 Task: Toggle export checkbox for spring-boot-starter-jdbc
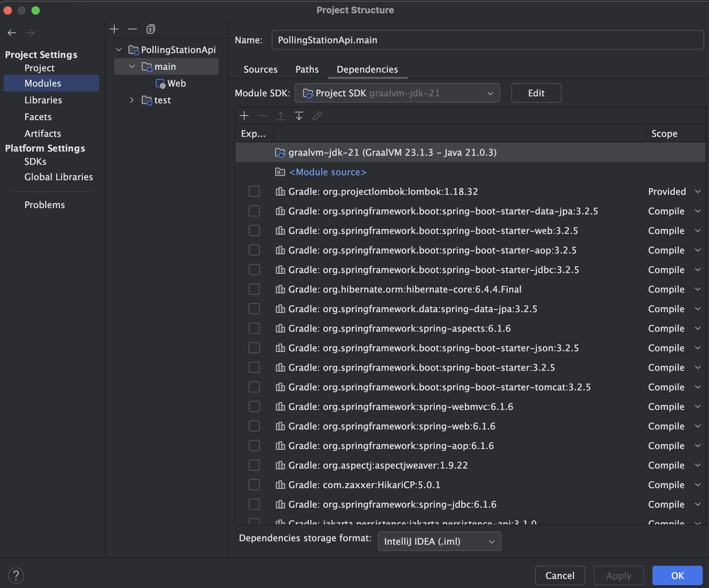click(254, 270)
